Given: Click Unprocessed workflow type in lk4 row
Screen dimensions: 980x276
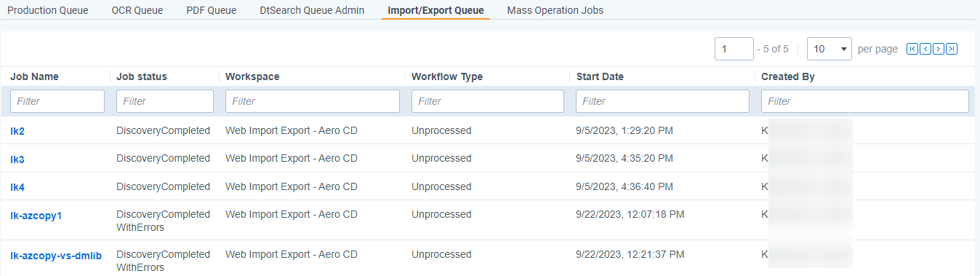Looking at the screenshot, I should tap(441, 186).
